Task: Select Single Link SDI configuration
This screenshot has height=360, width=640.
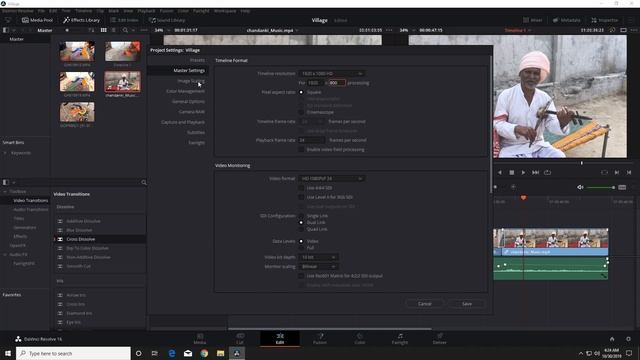Action: (301, 216)
